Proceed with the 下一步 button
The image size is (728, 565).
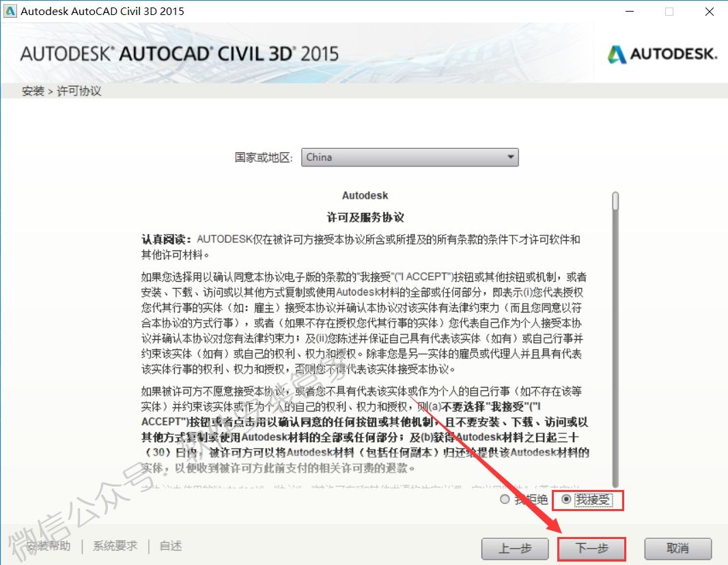point(591,549)
